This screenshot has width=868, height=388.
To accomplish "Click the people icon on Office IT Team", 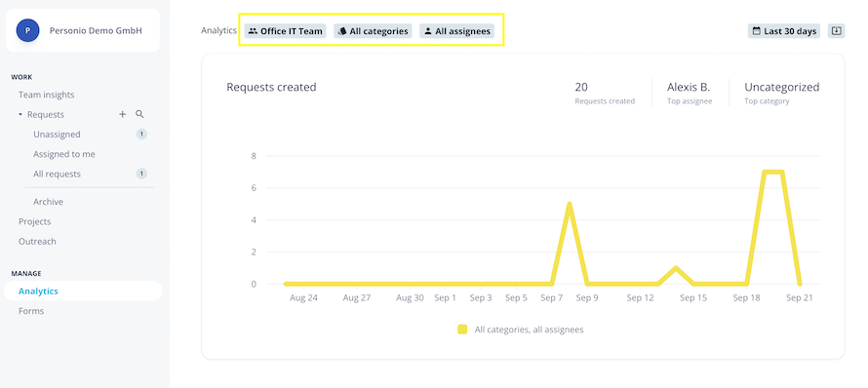I will (253, 31).
